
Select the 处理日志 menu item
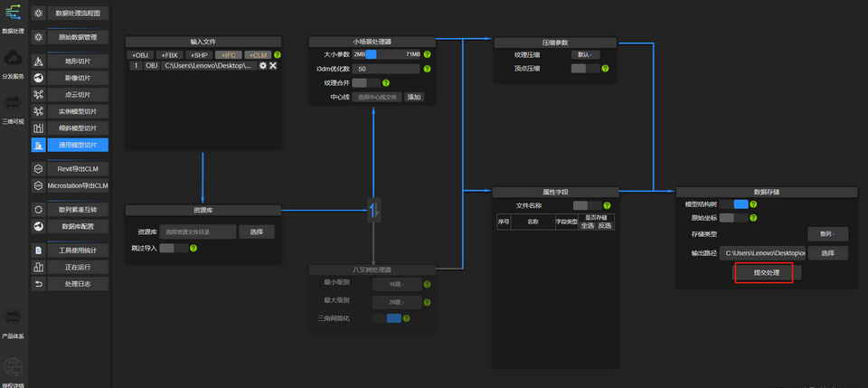(78, 284)
